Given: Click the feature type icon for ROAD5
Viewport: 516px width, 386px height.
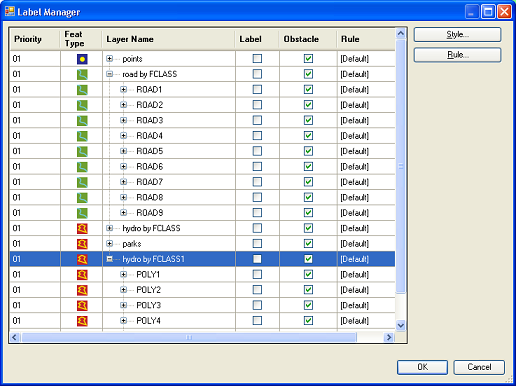Looking at the screenshot, I should click(82, 151).
